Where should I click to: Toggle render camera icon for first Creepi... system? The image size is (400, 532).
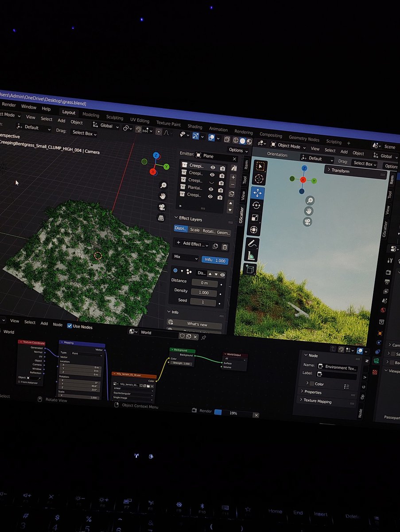pos(222,168)
